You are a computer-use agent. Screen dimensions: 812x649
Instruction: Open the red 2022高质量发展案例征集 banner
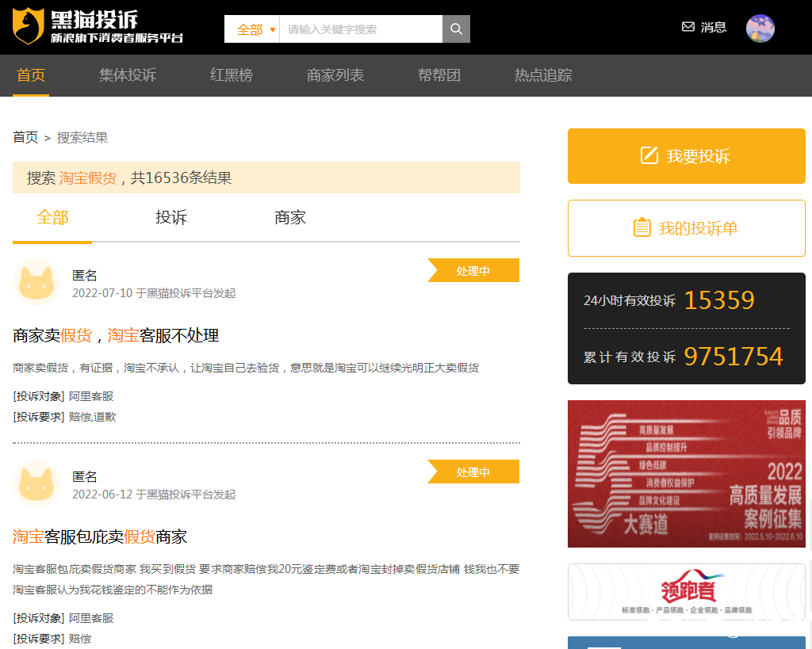(x=686, y=474)
